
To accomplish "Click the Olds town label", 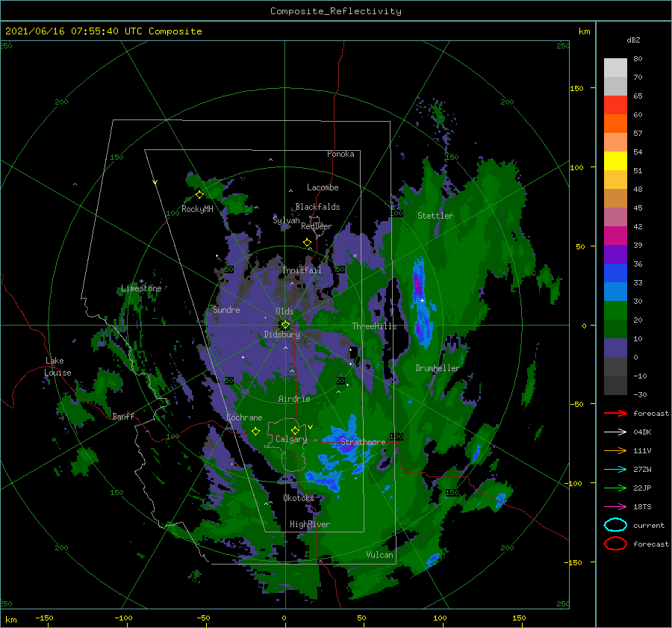I will click(284, 311).
